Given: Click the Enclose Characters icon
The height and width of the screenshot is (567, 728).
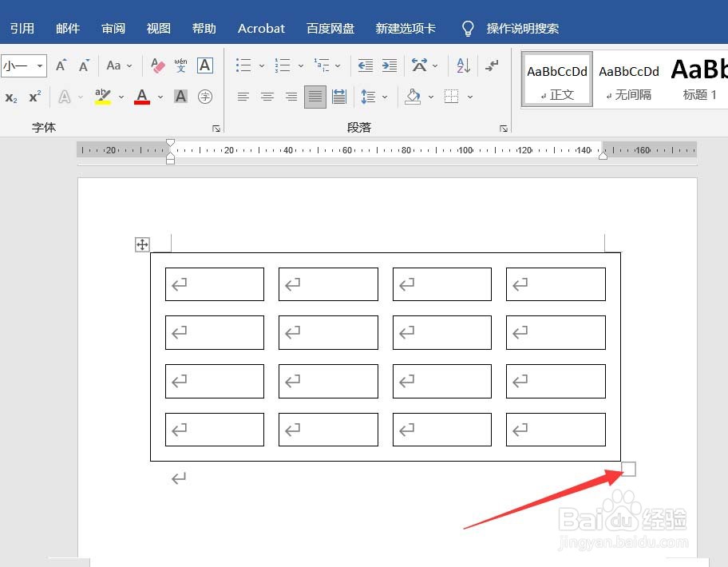Looking at the screenshot, I should pos(207,97).
